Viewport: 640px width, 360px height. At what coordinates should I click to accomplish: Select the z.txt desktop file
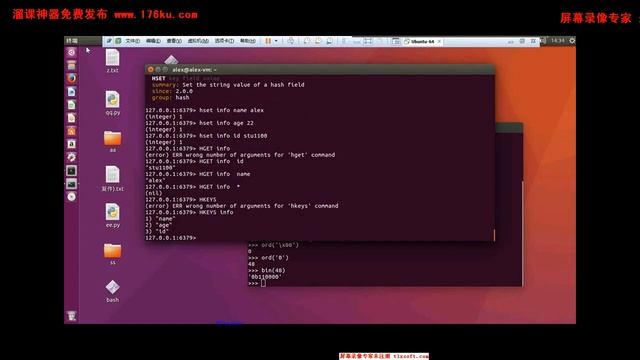[112, 61]
